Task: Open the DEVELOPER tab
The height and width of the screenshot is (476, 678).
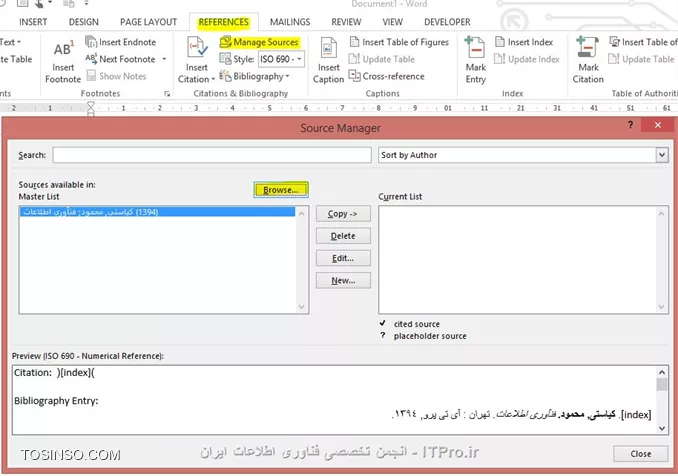Action: tap(447, 22)
